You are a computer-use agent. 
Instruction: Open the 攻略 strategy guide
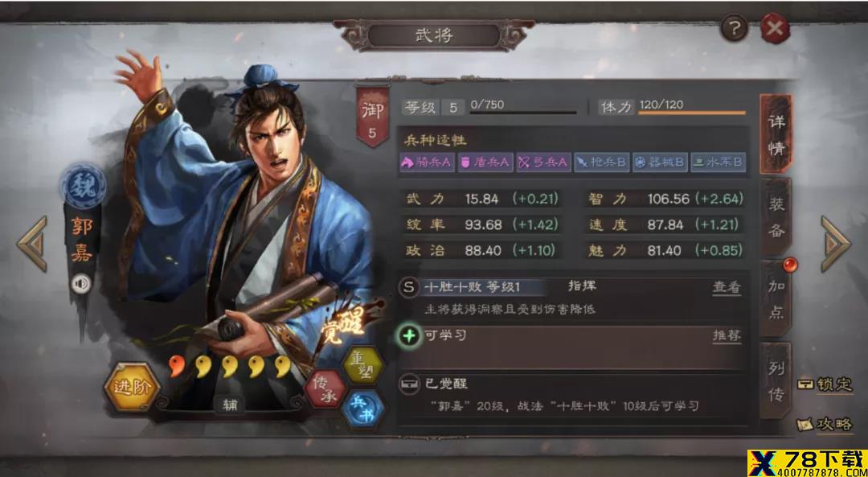(x=825, y=425)
